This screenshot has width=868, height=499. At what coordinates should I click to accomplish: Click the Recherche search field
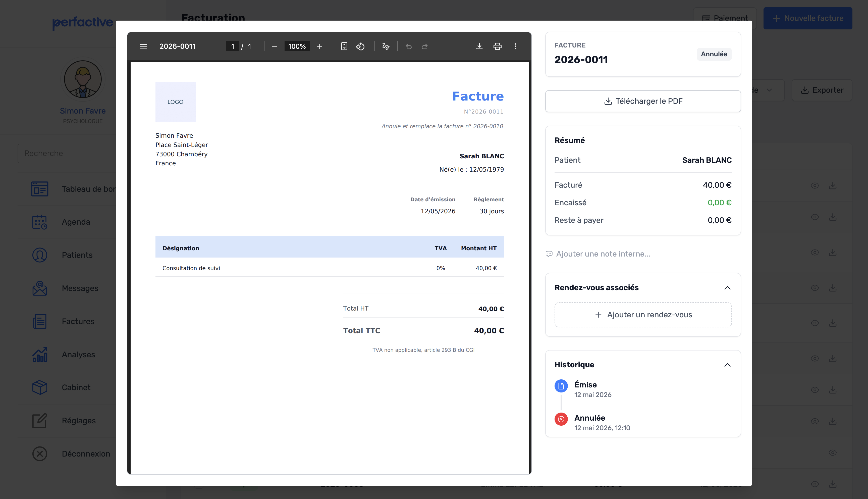pos(67,153)
